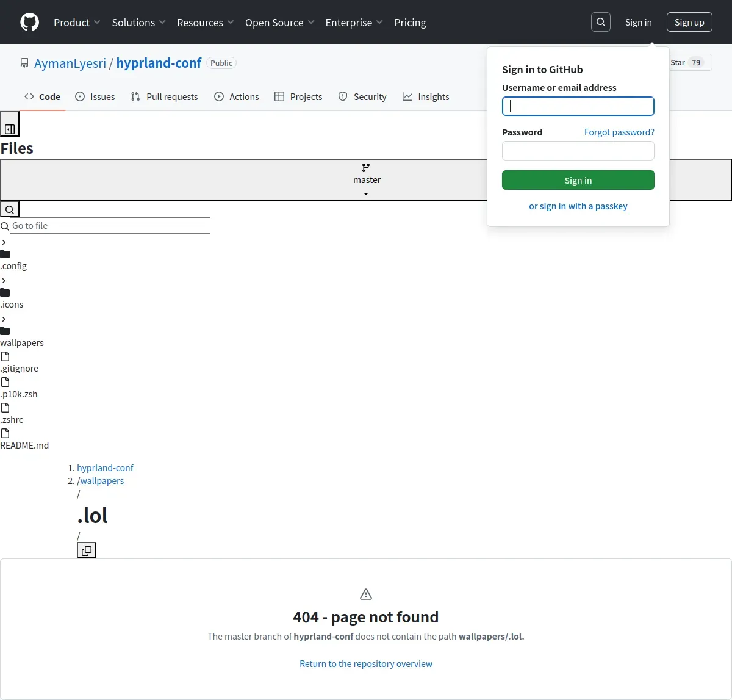Select the wallpapers tree entry
The image size is (732, 700).
coord(22,343)
